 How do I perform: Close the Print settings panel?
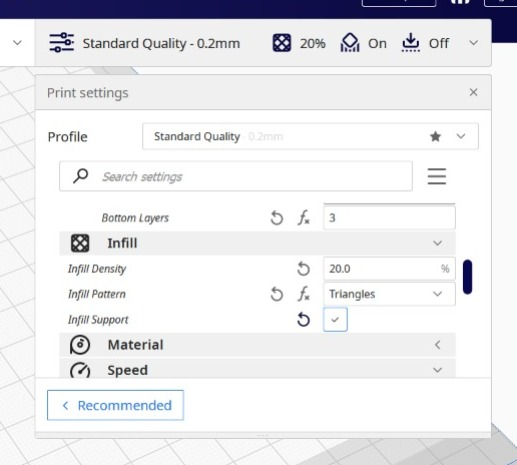[x=473, y=92]
